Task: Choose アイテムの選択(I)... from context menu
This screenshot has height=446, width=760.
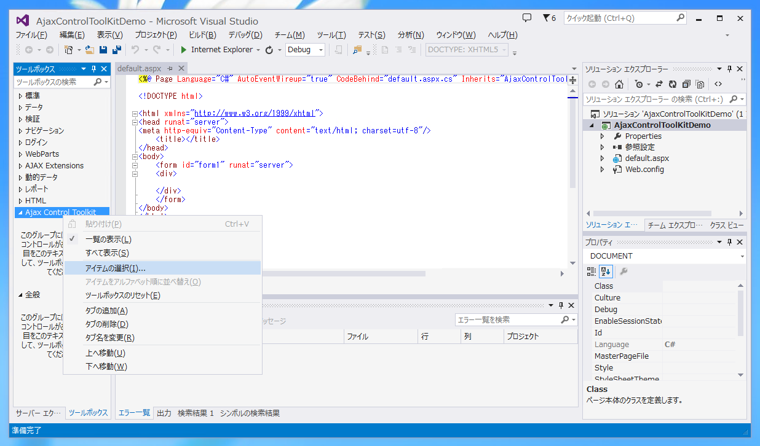Action: (x=162, y=268)
